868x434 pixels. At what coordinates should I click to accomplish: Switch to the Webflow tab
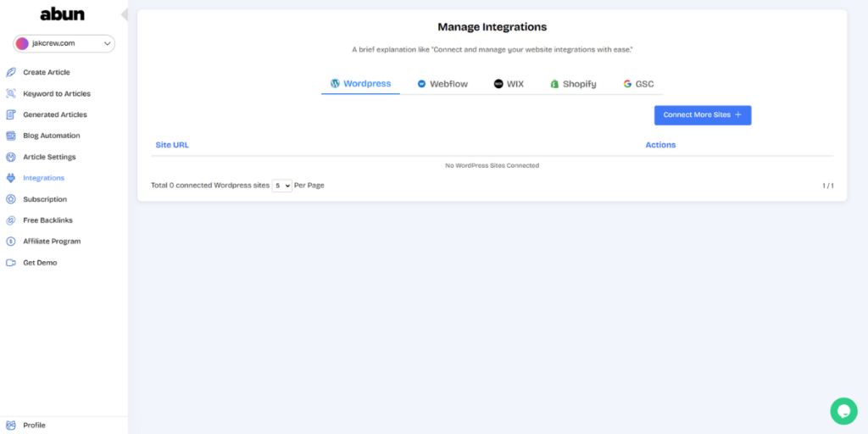442,84
